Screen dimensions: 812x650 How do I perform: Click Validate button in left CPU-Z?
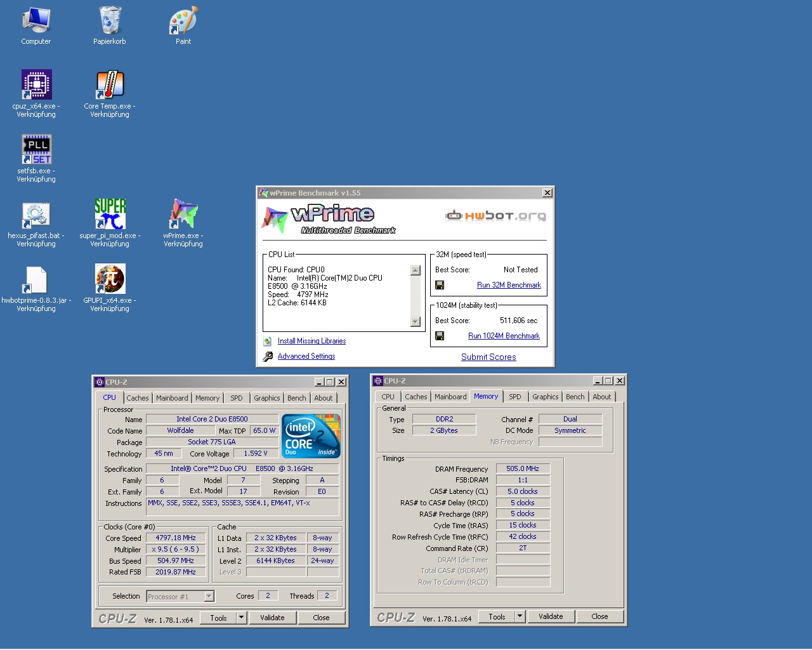(x=272, y=618)
